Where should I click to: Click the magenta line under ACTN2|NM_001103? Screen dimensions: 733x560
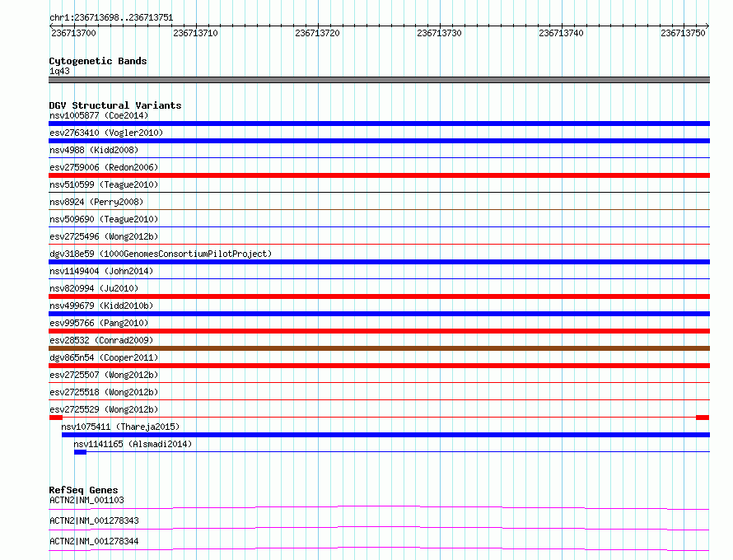pos(379,507)
